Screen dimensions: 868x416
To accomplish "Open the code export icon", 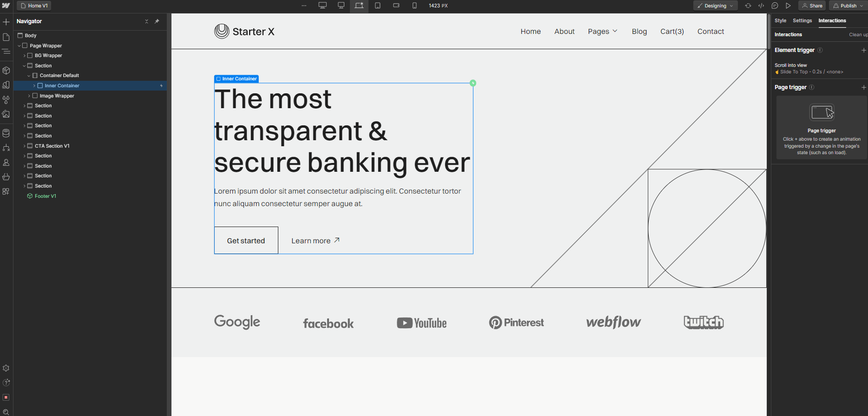I will coord(761,6).
